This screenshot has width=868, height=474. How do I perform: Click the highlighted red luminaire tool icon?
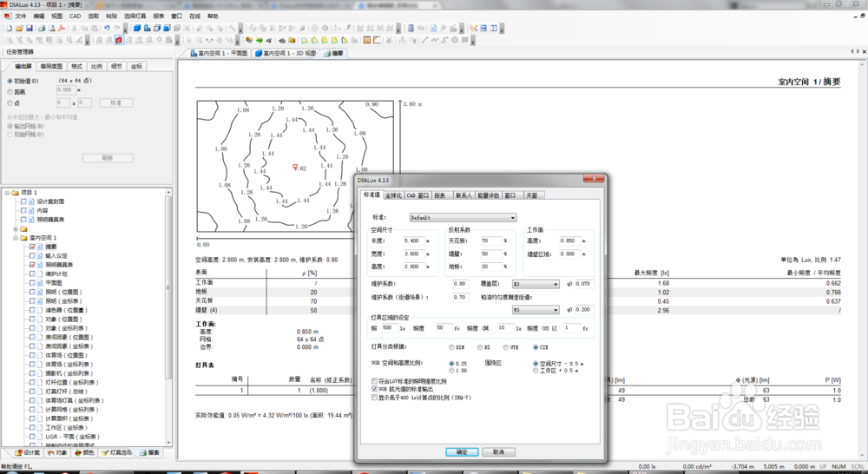click(120, 40)
